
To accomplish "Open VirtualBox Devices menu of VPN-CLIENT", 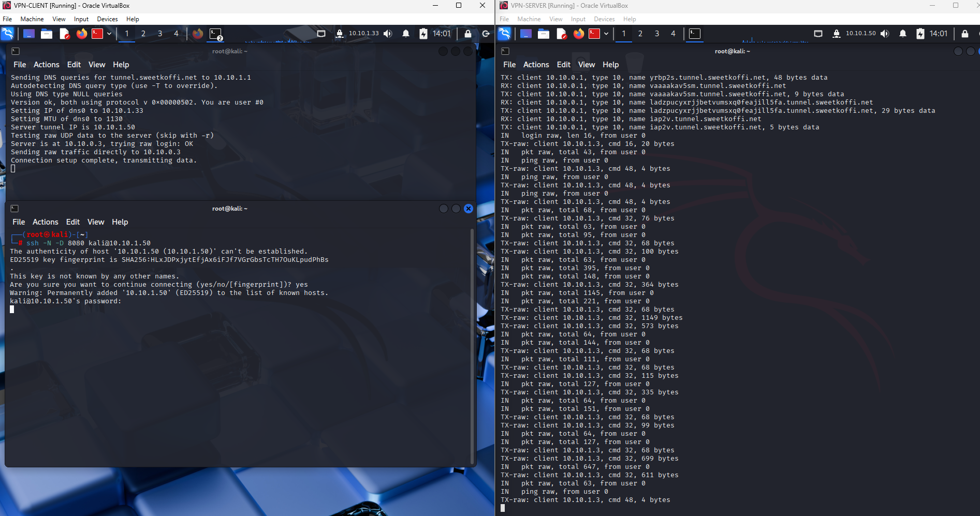I will click(x=107, y=19).
